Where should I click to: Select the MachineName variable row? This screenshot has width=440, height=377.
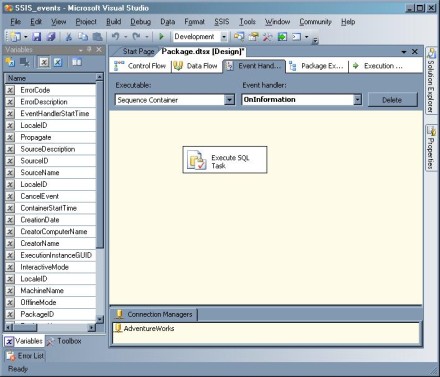tap(50, 291)
